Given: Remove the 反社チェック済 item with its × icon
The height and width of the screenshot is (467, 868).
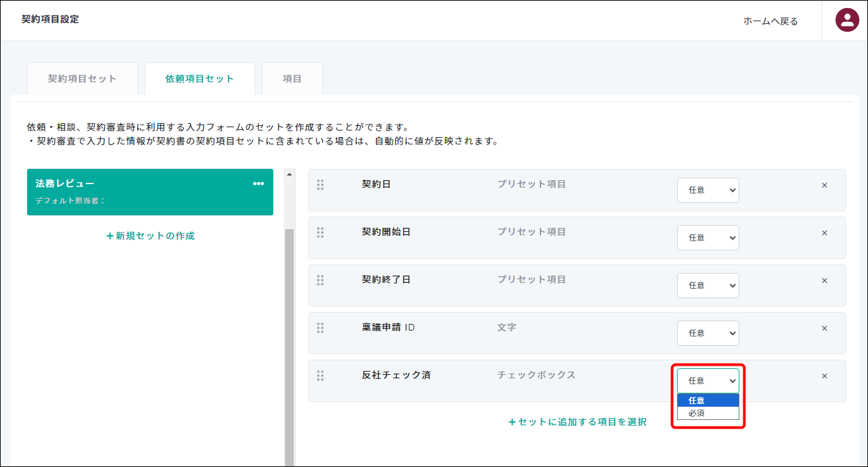Looking at the screenshot, I should point(824,376).
